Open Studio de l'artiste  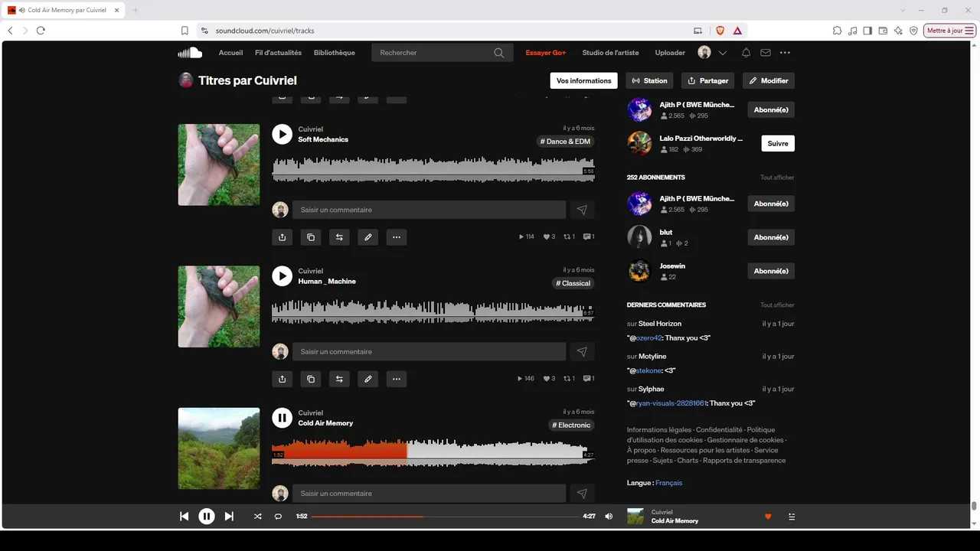610,53
